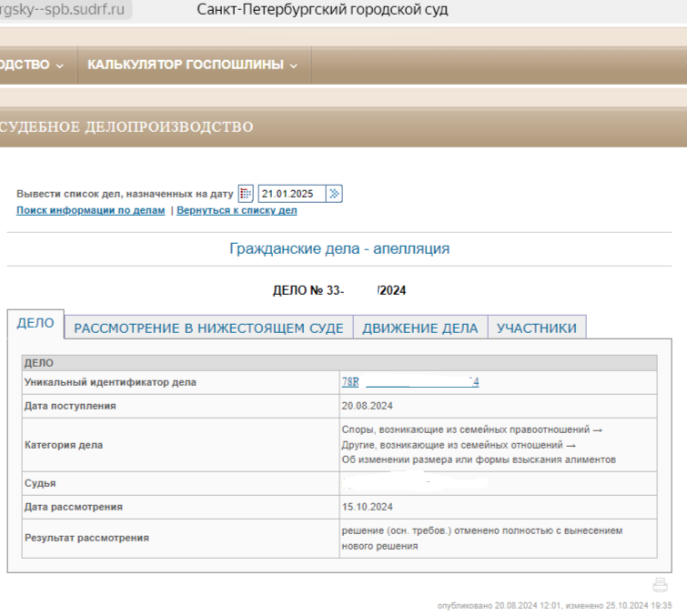Screen dimensions: 687x616
Task: Select date received value 20.08.2024
Action: coord(368,406)
